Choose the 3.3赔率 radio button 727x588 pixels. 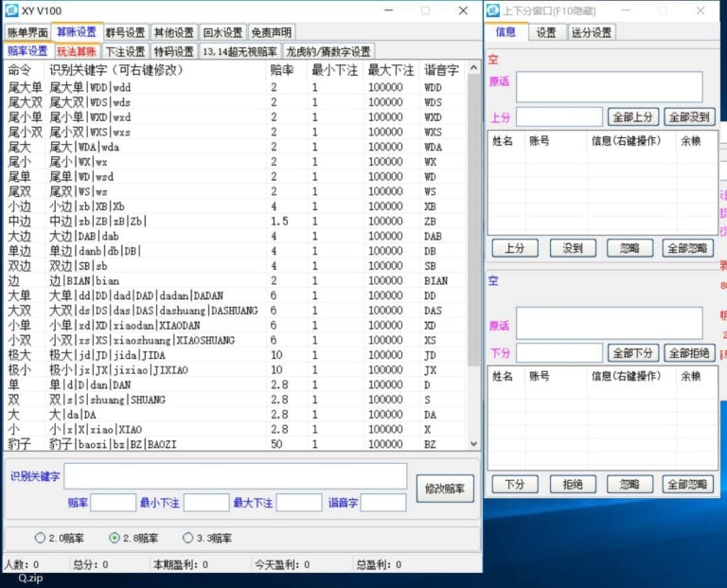pos(187,538)
